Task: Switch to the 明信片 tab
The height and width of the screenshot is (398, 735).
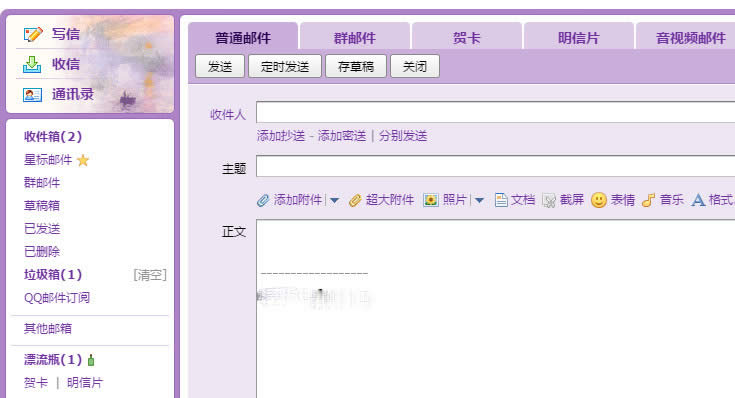Action: 579,36
